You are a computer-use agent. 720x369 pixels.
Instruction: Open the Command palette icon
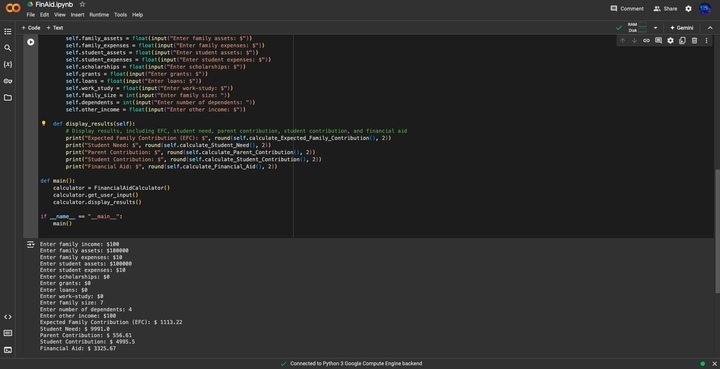pyautogui.click(x=8, y=333)
